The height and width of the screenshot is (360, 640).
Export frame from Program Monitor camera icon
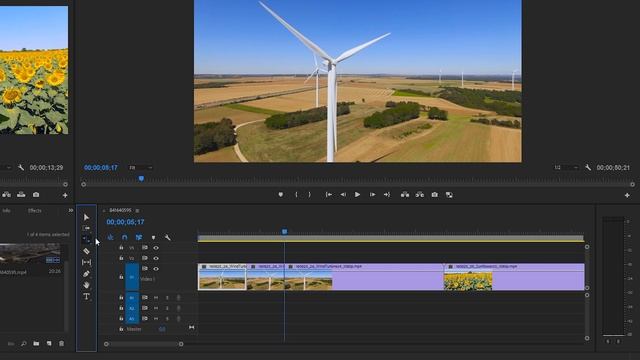coord(435,195)
